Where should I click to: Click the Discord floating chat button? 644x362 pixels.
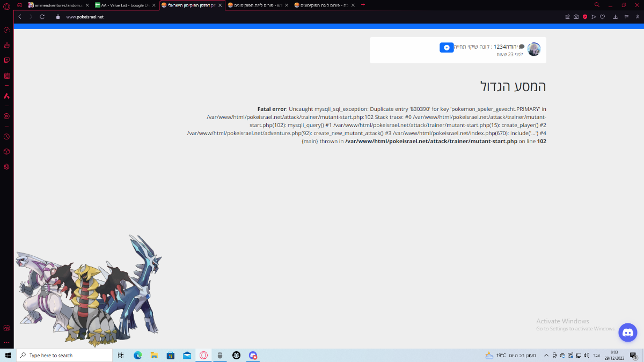(627, 333)
